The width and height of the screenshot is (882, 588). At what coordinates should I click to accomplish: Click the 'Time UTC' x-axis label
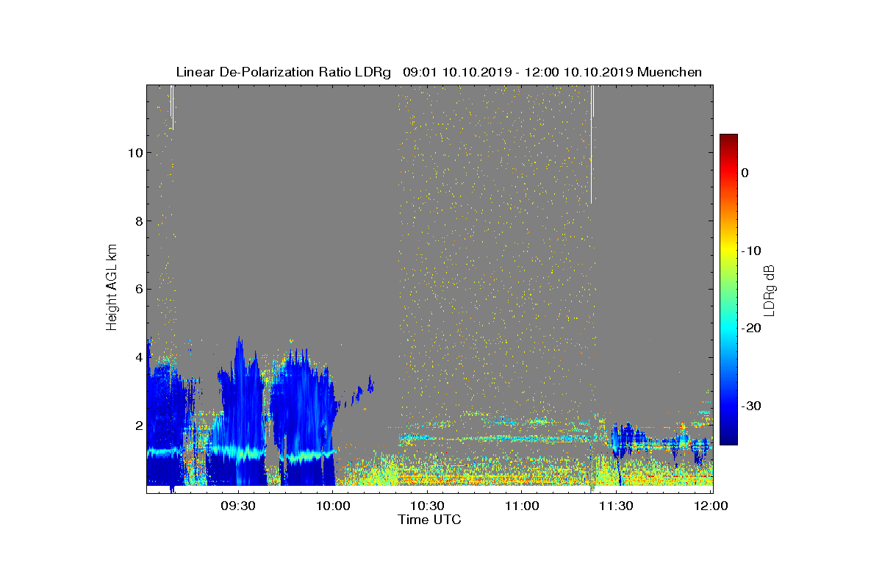[x=429, y=520]
